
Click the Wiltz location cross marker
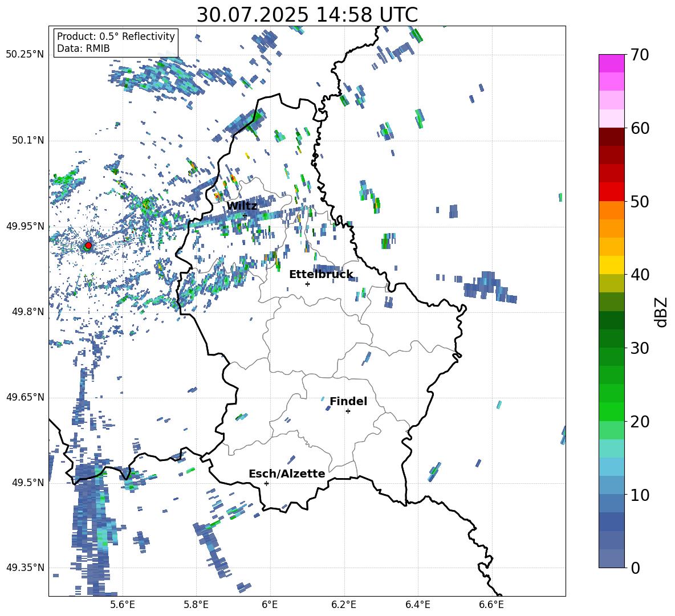point(245,215)
